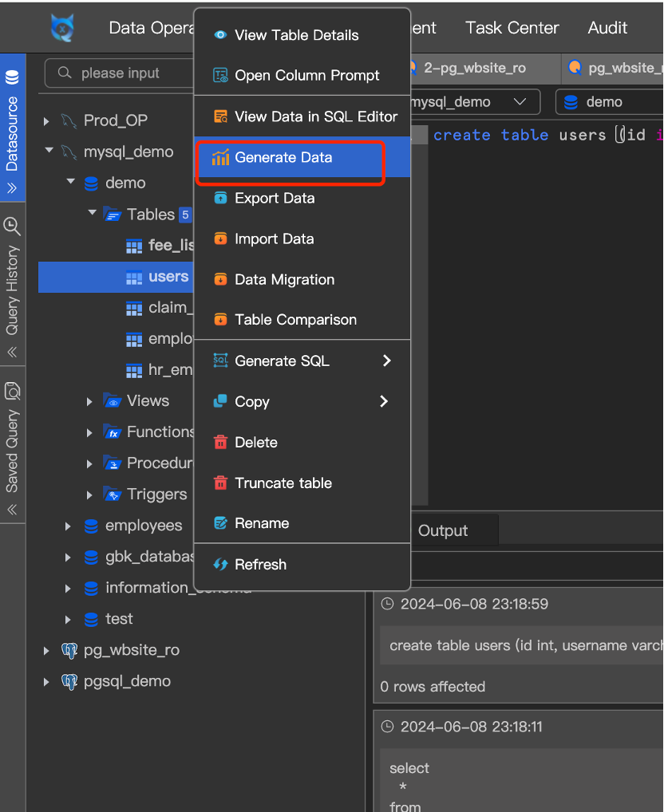The image size is (664, 812).
Task: Click the 2024-06-08 23:18:11 log timestamp
Action: coord(472,727)
